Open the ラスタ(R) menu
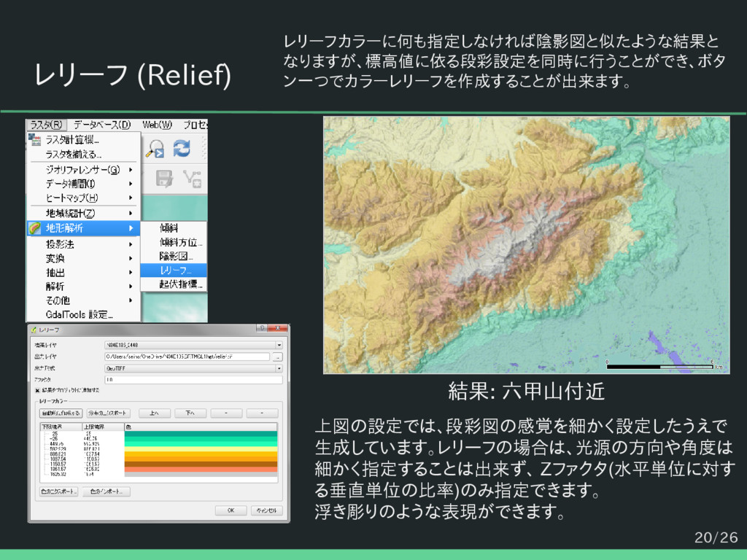The height and width of the screenshot is (560, 747). pyautogui.click(x=46, y=125)
